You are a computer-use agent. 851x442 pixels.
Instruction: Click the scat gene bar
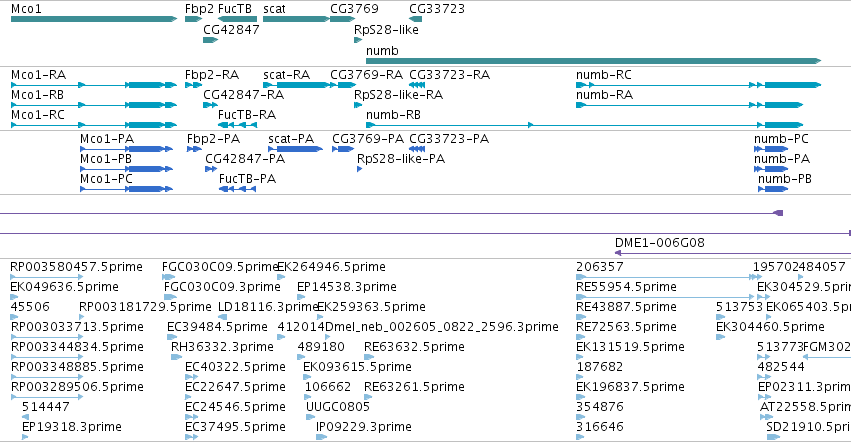296,19
